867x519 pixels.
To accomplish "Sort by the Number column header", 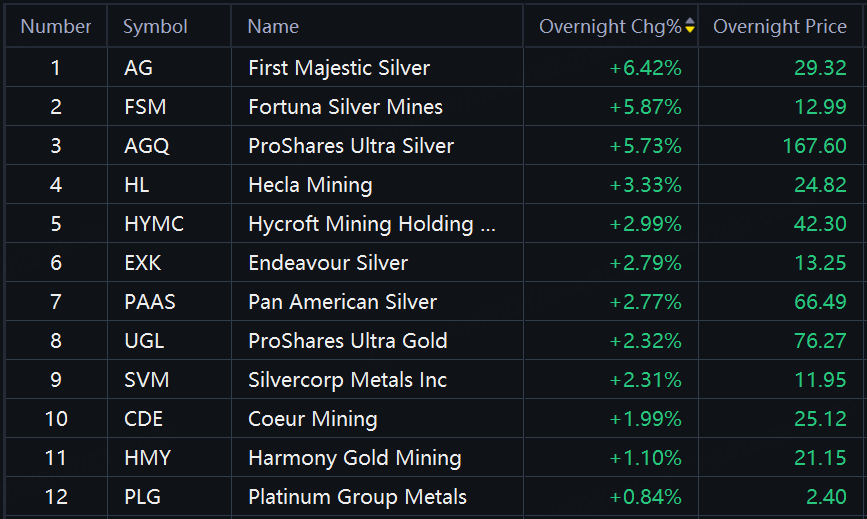I will click(56, 27).
